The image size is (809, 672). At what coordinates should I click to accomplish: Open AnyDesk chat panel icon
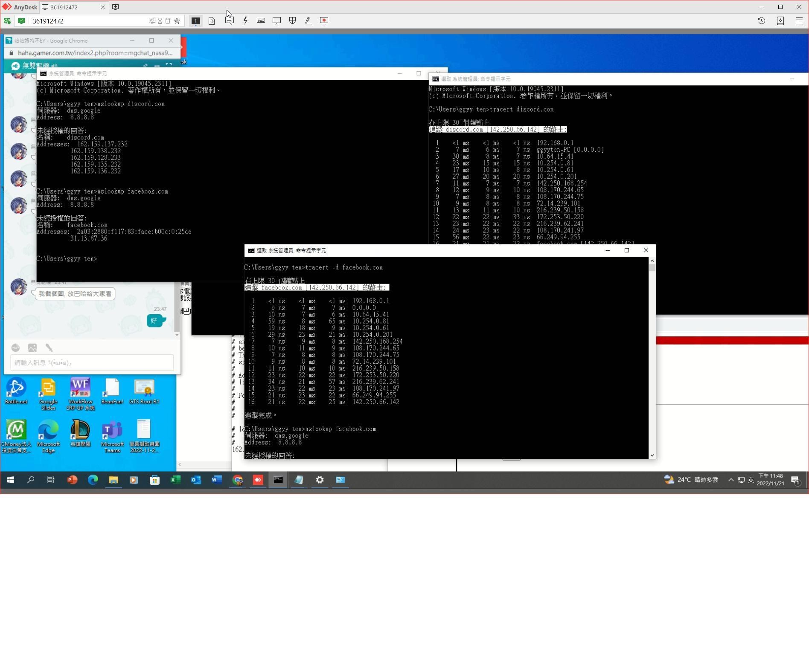pyautogui.click(x=229, y=20)
